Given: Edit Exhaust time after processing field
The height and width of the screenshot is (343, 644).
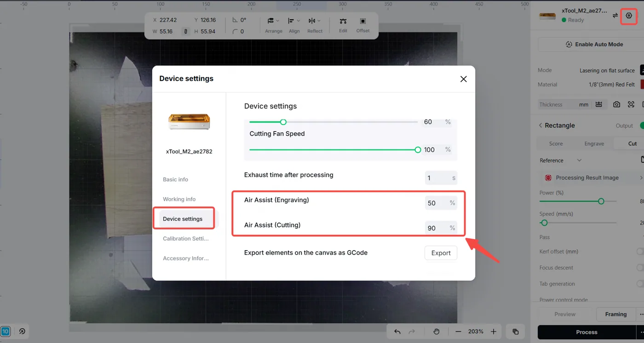Looking at the screenshot, I should [441, 178].
